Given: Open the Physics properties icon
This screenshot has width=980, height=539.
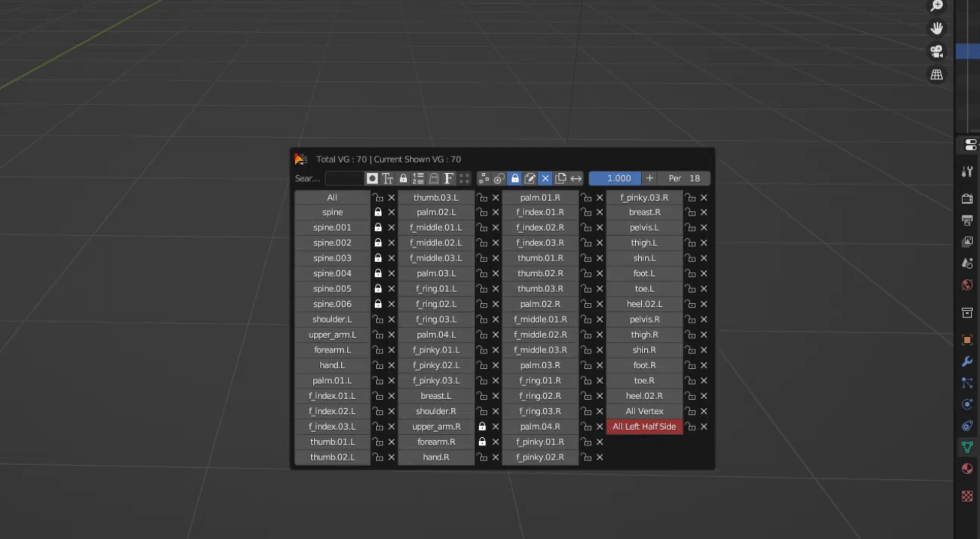Looking at the screenshot, I should coord(967,404).
